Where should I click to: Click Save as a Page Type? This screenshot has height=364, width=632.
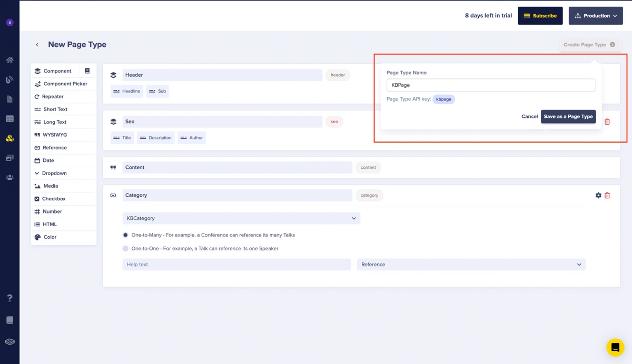[568, 116]
